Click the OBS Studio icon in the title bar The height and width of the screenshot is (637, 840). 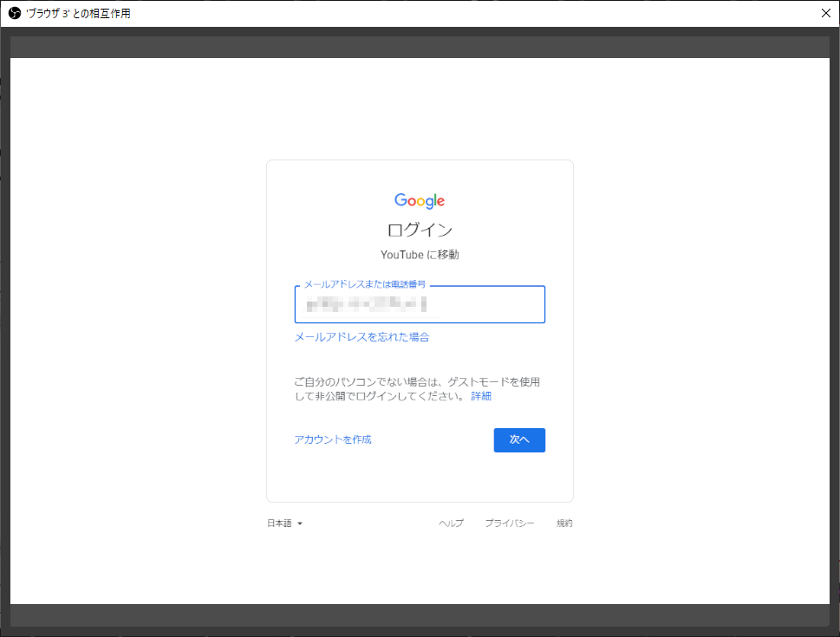11,12
